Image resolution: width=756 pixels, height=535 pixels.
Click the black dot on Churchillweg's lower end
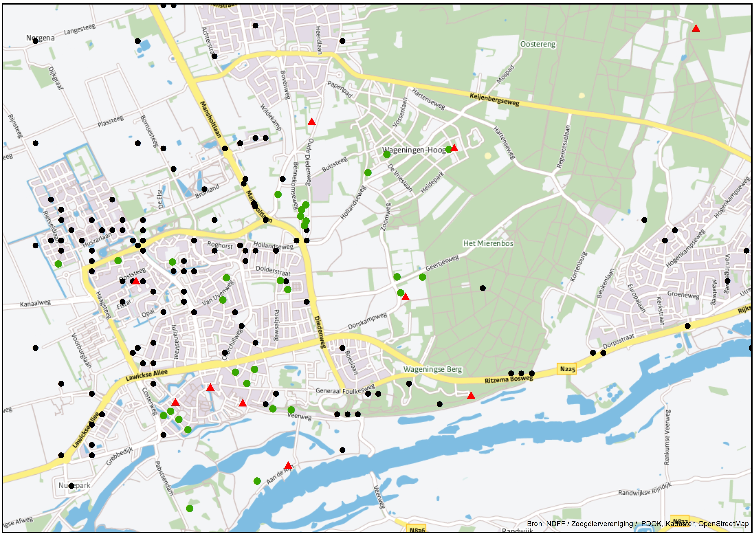[225, 353]
